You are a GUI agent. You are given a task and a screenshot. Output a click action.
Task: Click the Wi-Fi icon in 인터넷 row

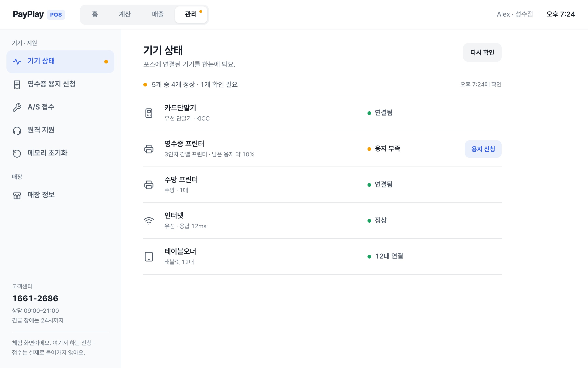tap(149, 221)
